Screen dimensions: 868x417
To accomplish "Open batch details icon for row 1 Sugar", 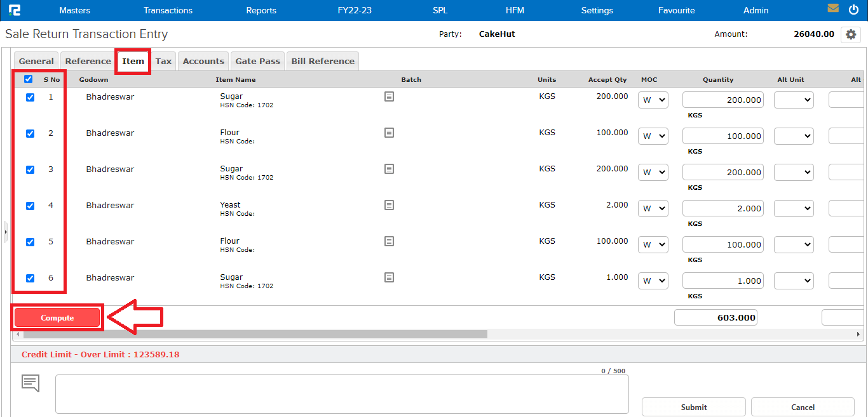I will click(389, 96).
